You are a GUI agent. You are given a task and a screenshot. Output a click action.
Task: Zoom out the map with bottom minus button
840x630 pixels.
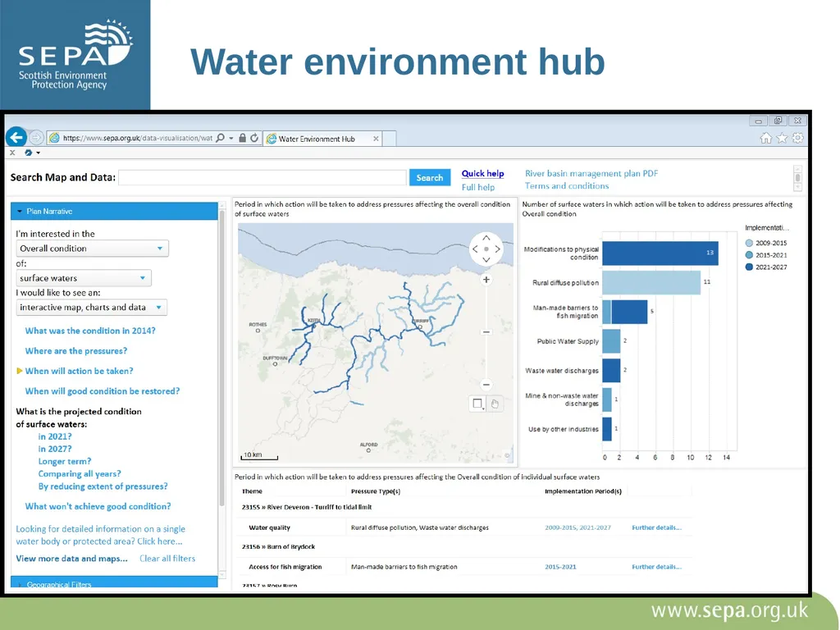pyautogui.click(x=486, y=385)
